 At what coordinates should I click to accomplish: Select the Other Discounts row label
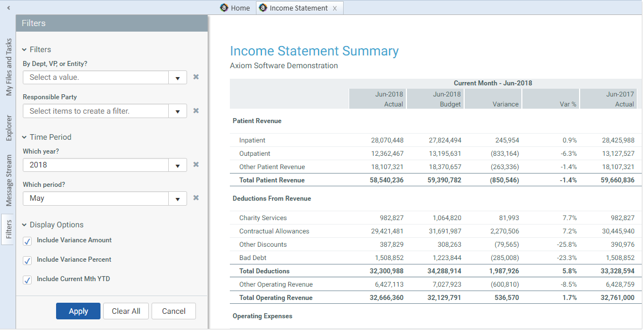[x=263, y=245]
